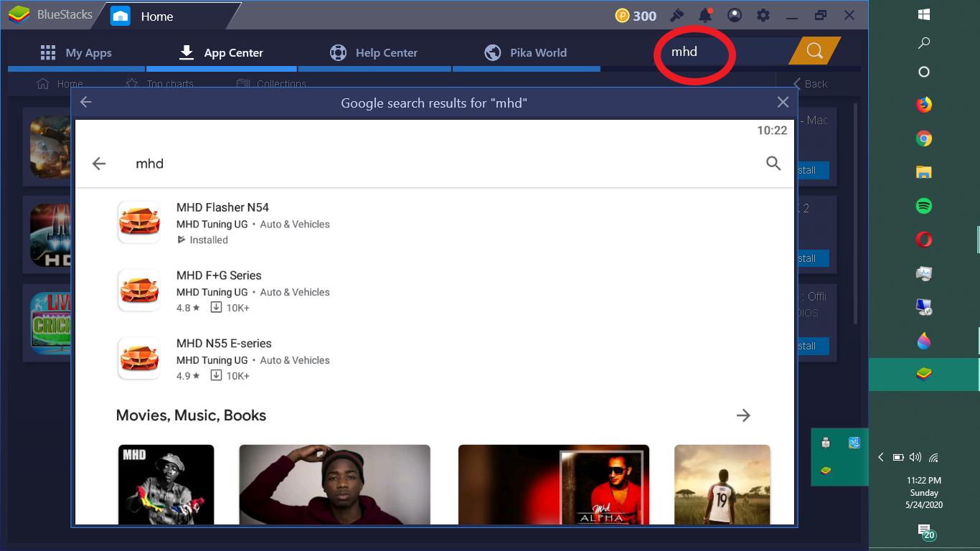Click the BlueStacks taskbar icon
980x551 pixels.
point(924,374)
